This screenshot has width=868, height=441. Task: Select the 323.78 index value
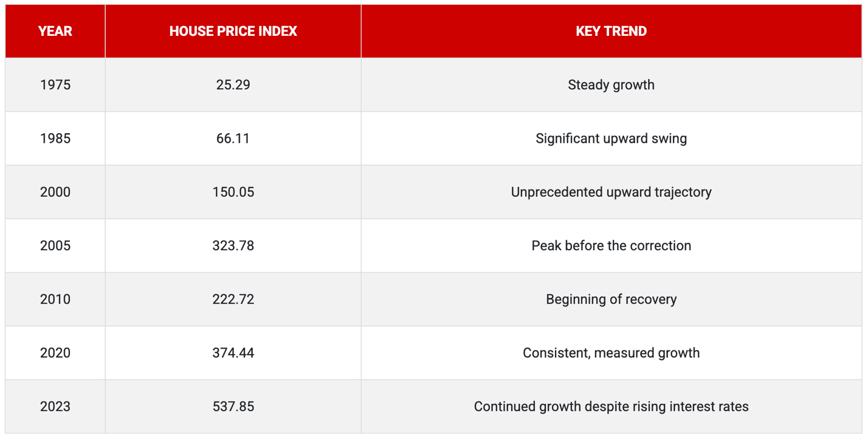[233, 246]
